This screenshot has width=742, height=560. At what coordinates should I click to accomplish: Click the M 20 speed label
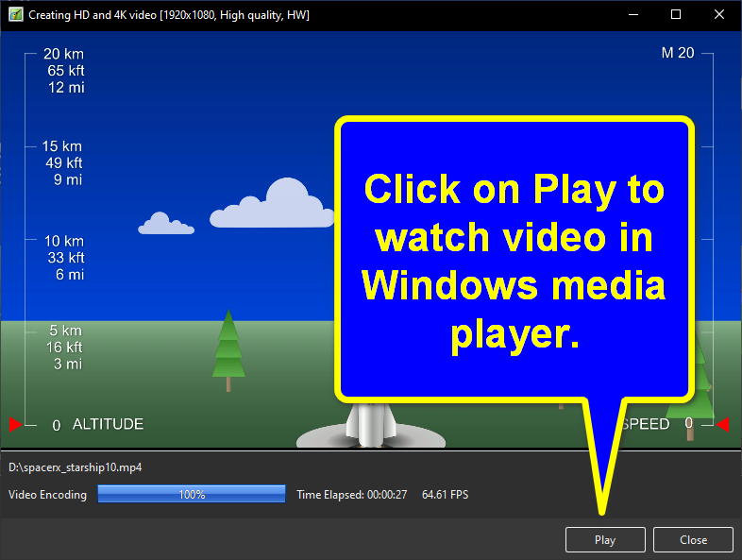[678, 53]
